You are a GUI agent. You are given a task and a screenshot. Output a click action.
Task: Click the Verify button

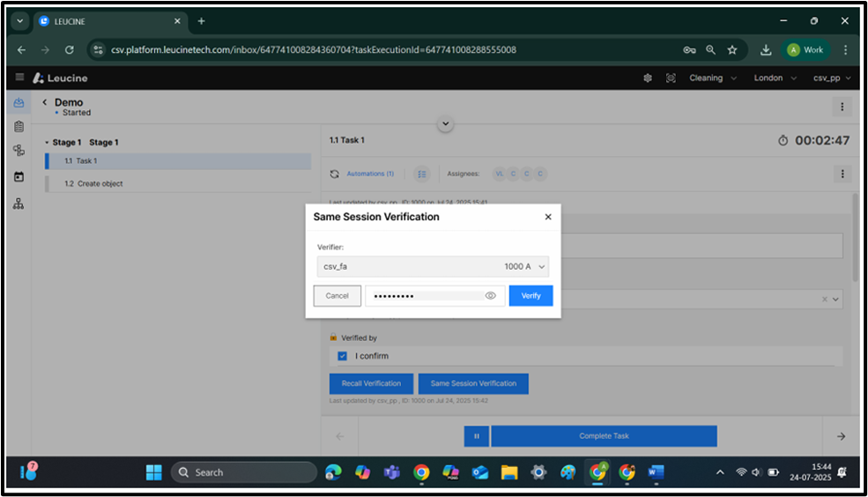click(x=530, y=296)
